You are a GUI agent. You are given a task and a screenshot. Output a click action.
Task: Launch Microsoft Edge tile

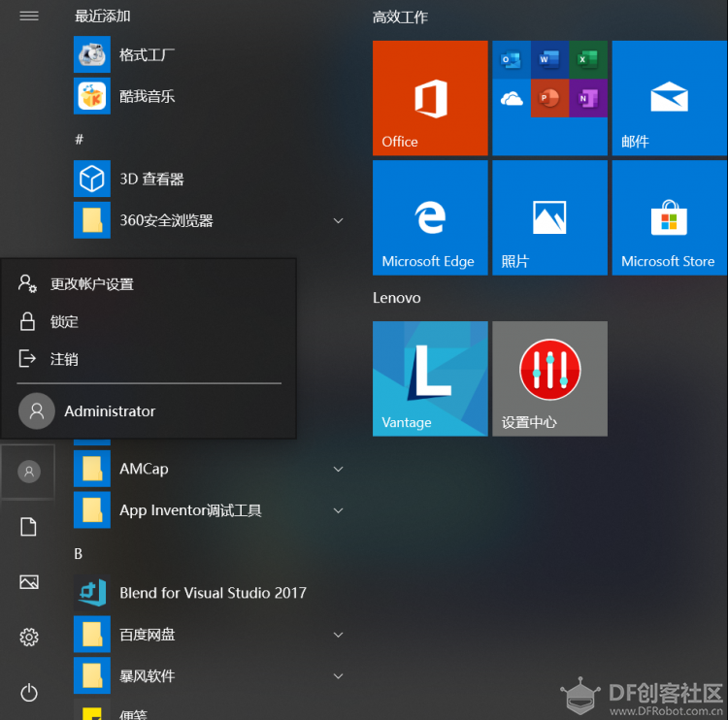pyautogui.click(x=430, y=217)
